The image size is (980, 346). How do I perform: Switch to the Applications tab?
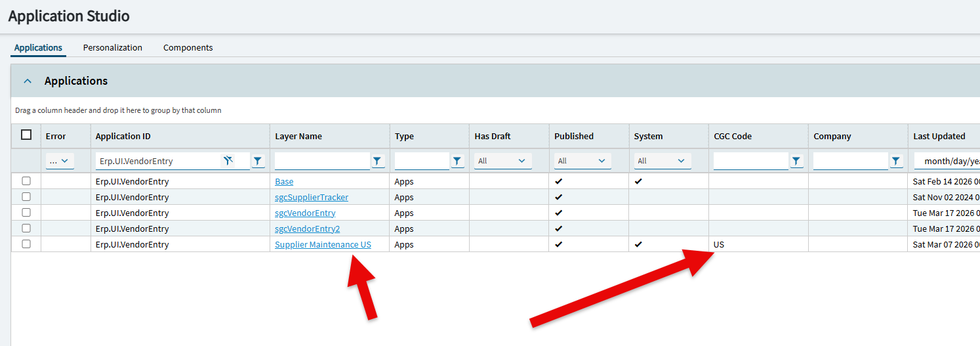point(38,47)
